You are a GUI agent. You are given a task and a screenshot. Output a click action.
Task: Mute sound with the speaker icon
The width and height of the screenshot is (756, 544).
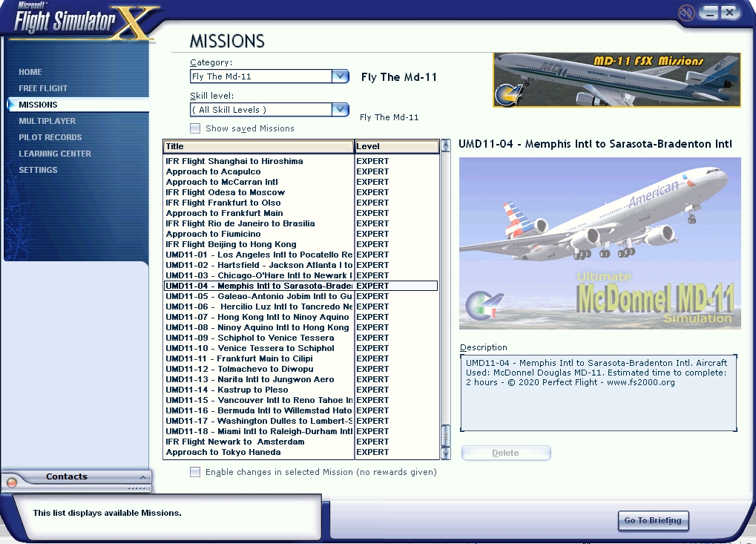coord(686,12)
